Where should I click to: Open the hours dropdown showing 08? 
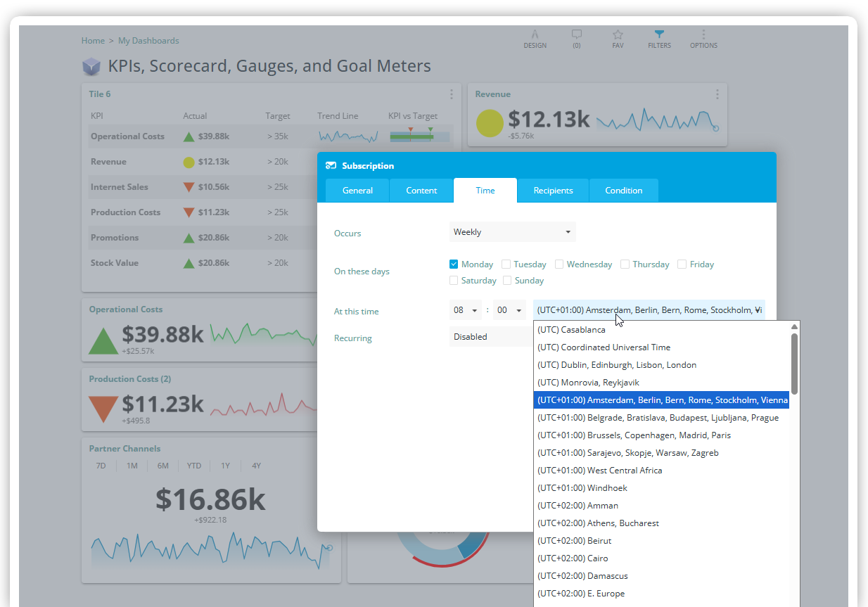464,309
